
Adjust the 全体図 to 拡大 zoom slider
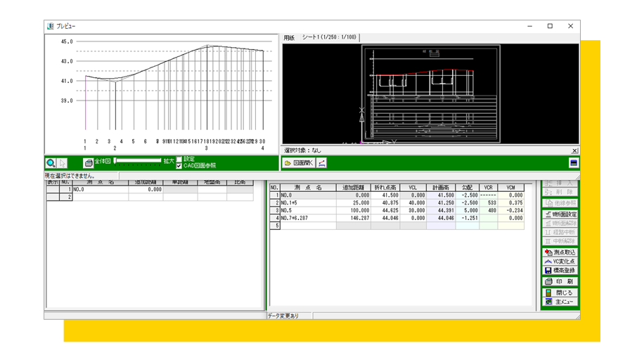coord(138,161)
